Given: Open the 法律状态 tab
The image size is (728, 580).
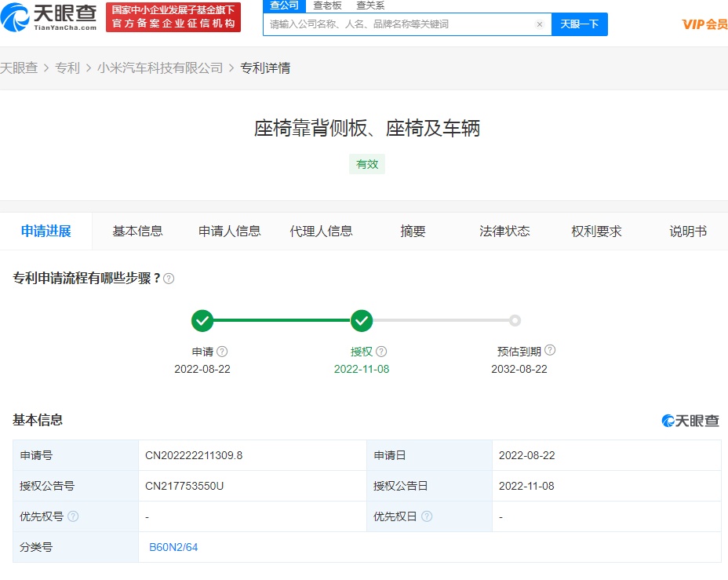Looking at the screenshot, I should pyautogui.click(x=504, y=231).
